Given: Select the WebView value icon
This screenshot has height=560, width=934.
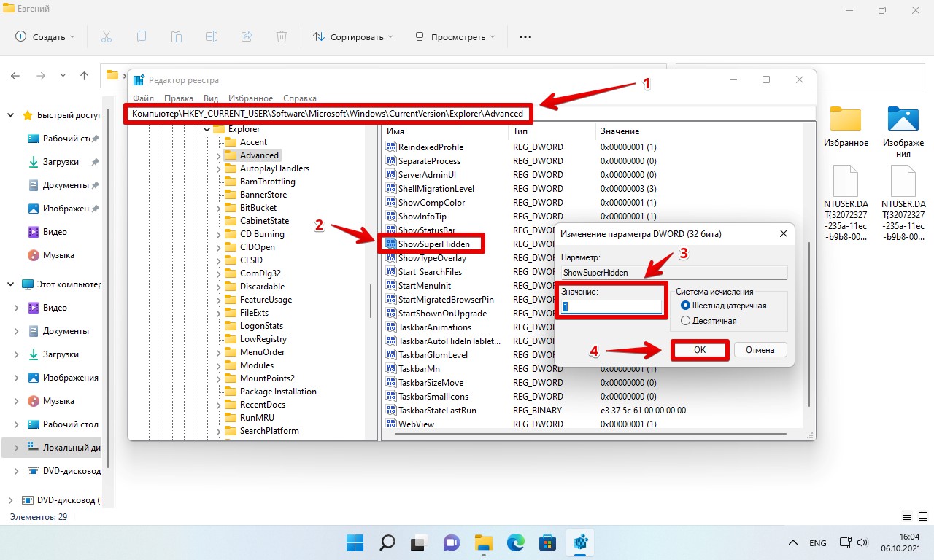Looking at the screenshot, I should (390, 424).
